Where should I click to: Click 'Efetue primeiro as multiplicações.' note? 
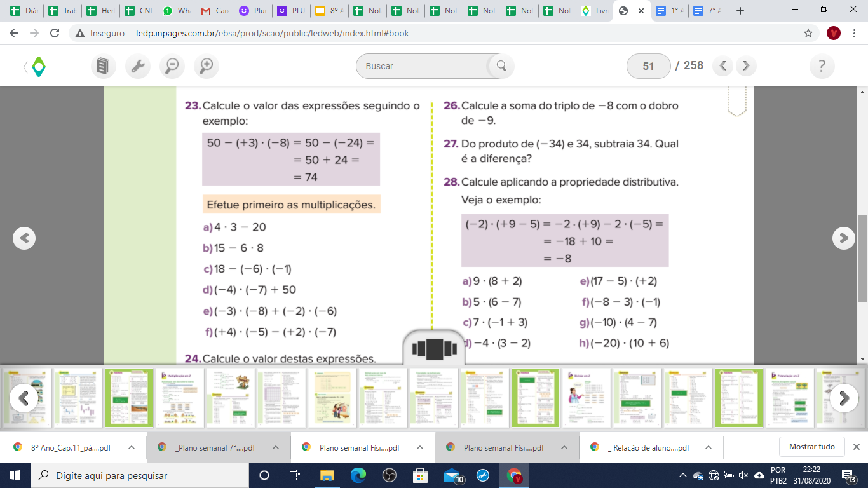coord(291,205)
